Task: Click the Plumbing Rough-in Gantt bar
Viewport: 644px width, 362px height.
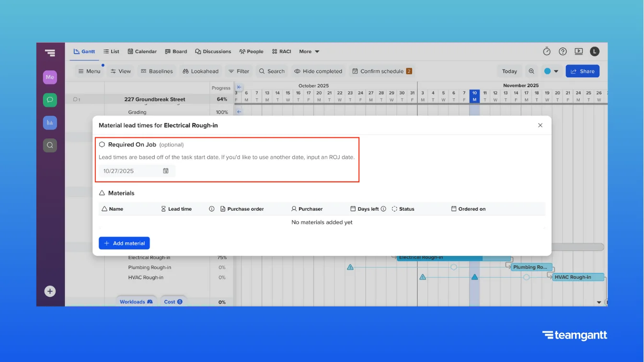Action: (x=531, y=267)
